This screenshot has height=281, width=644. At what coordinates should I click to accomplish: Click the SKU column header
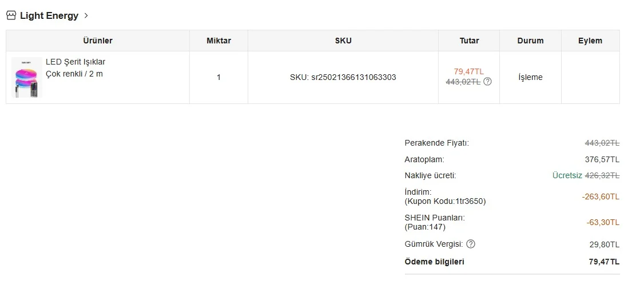(x=343, y=41)
